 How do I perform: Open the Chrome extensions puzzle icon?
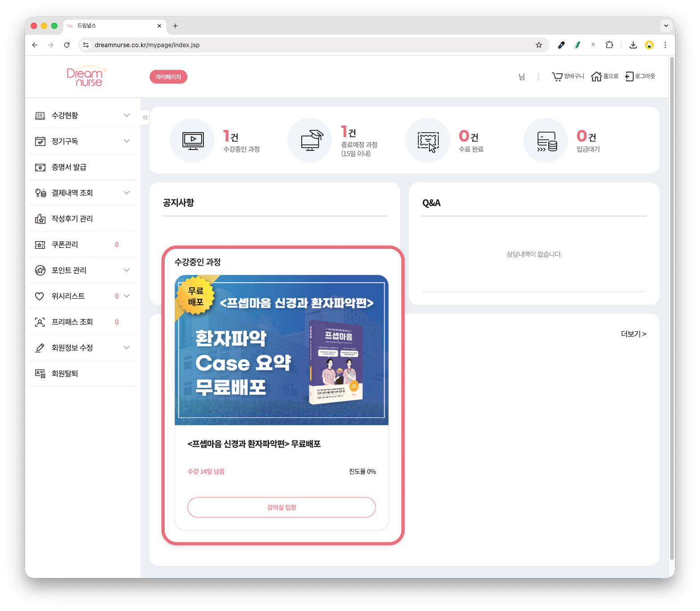[610, 45]
